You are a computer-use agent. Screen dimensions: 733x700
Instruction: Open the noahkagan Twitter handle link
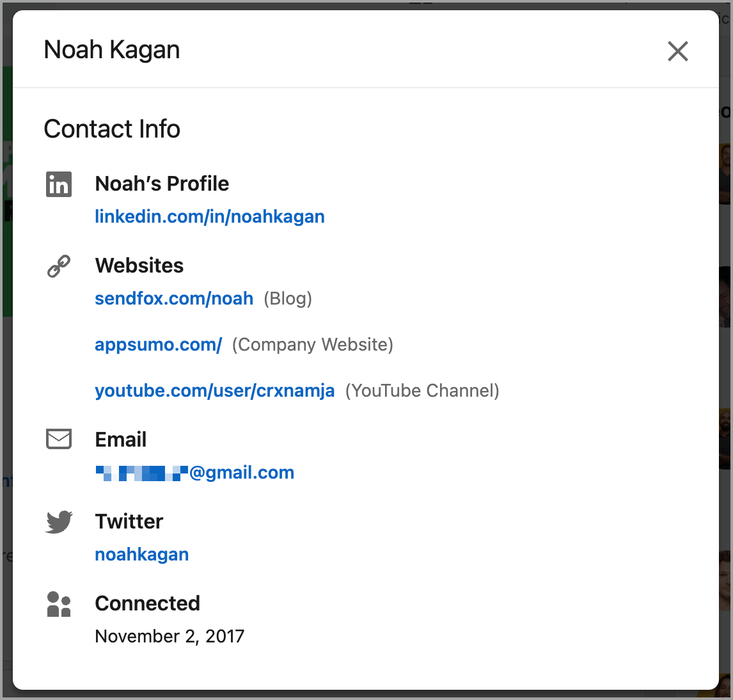(142, 555)
